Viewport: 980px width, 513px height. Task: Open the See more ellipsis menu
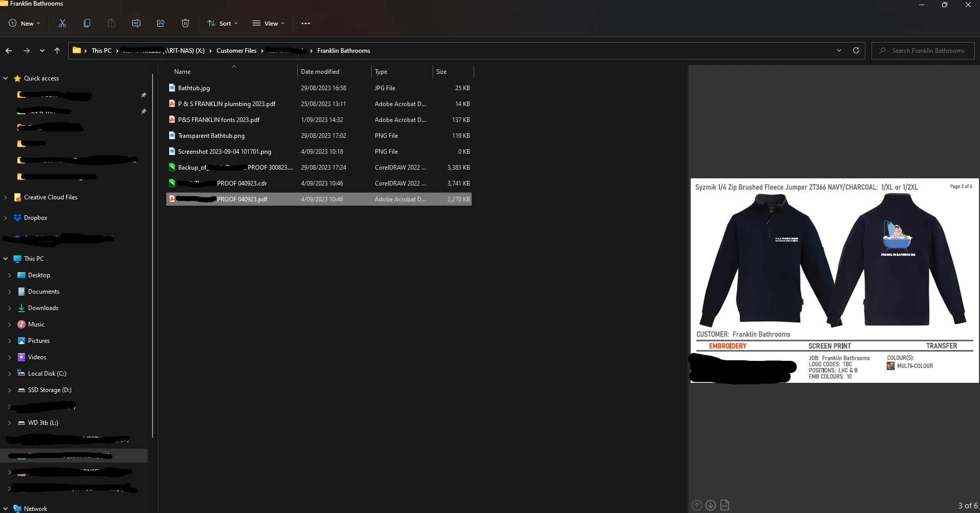point(306,23)
